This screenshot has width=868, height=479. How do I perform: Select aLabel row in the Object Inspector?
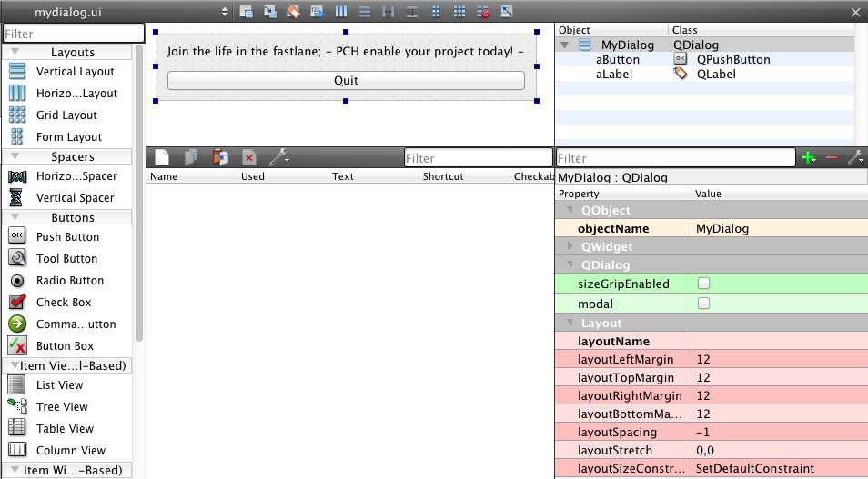point(614,74)
